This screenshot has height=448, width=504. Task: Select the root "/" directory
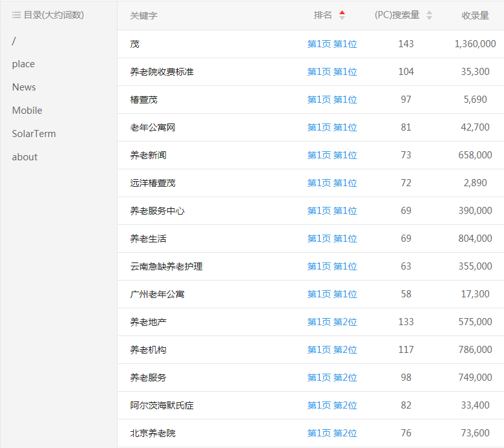click(14, 41)
